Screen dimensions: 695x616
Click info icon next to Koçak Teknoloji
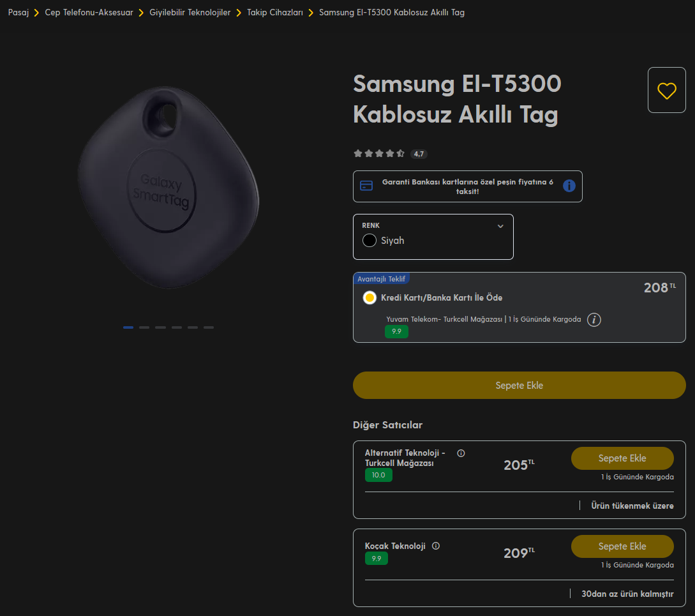coord(436,546)
